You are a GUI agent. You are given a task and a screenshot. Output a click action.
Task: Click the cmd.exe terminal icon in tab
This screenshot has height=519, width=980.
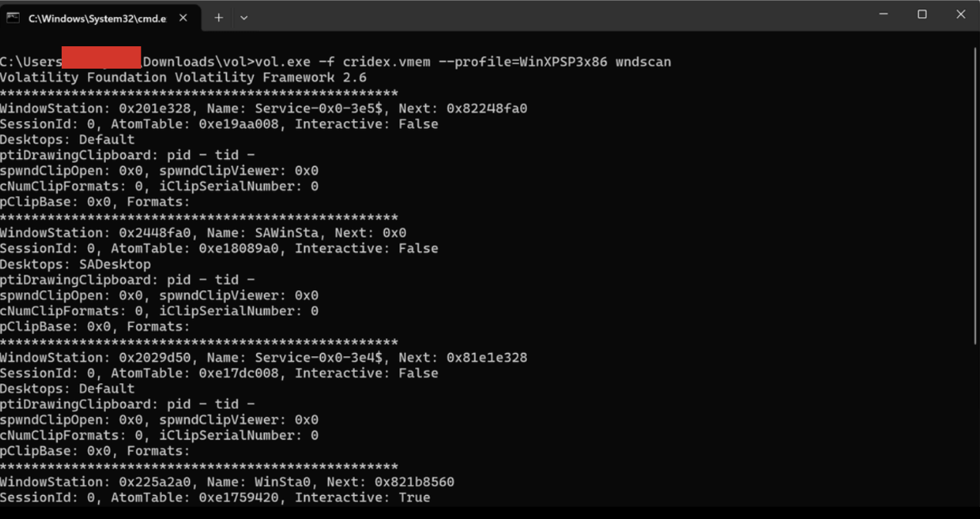pos(13,18)
